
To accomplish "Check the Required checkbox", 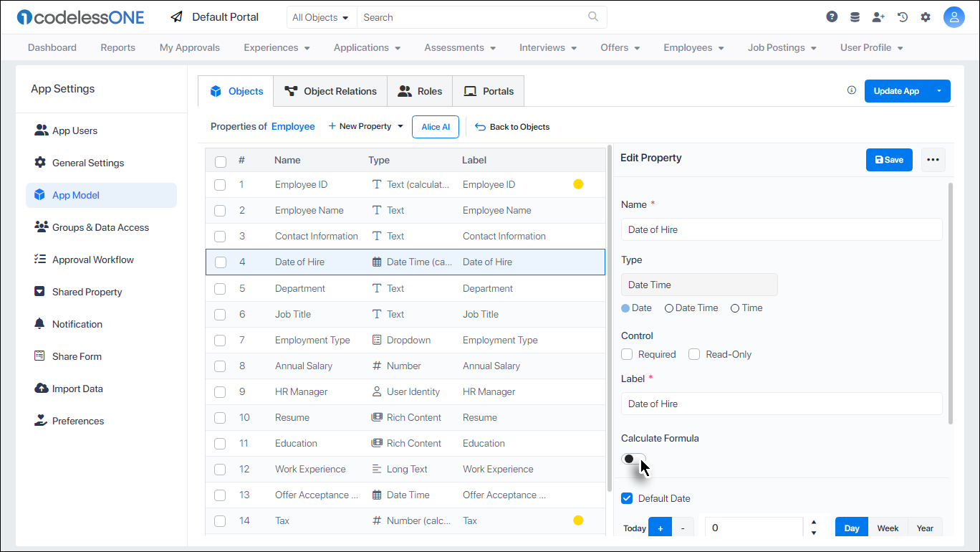I will click(x=627, y=354).
